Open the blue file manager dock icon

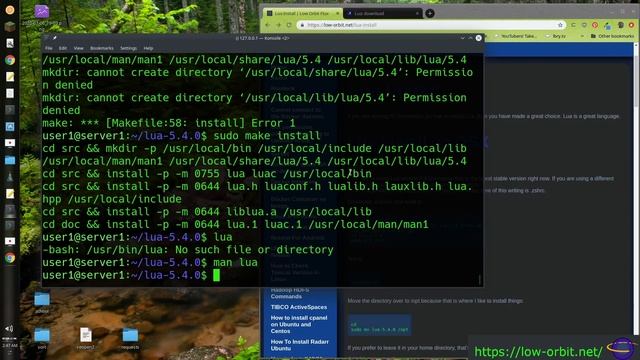coord(10,160)
